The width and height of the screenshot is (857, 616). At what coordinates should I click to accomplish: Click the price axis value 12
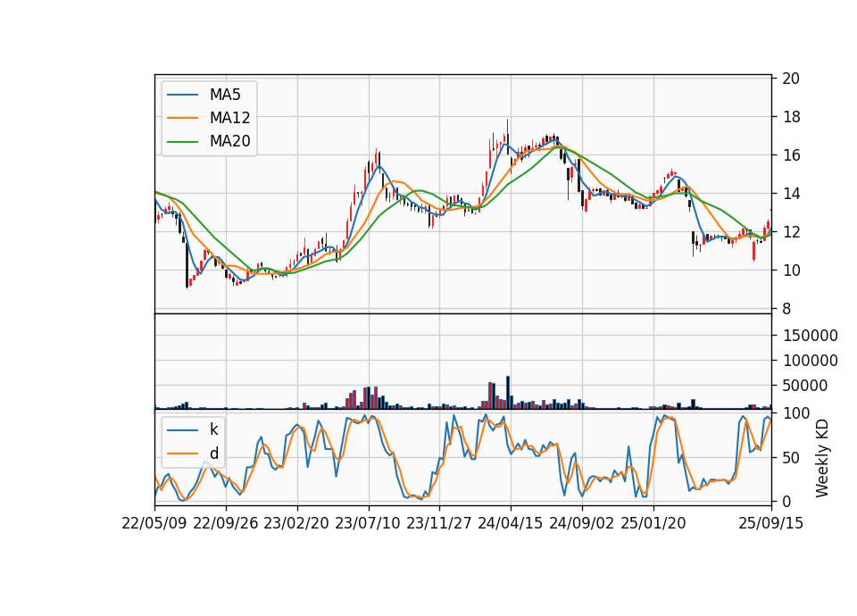(x=791, y=232)
